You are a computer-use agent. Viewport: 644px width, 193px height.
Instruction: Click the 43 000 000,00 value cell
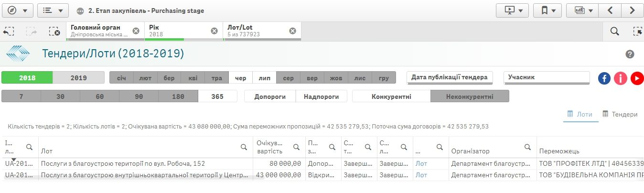279,175
